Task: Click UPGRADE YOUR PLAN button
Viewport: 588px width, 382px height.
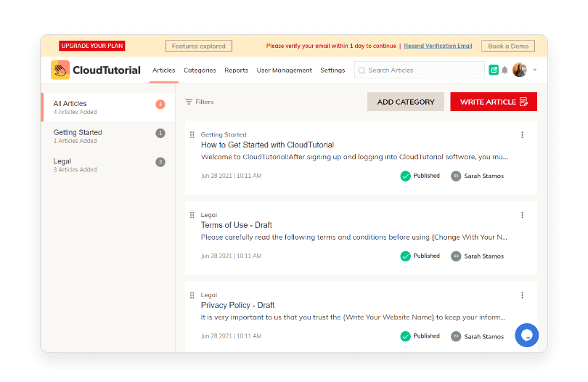Action: (x=92, y=46)
